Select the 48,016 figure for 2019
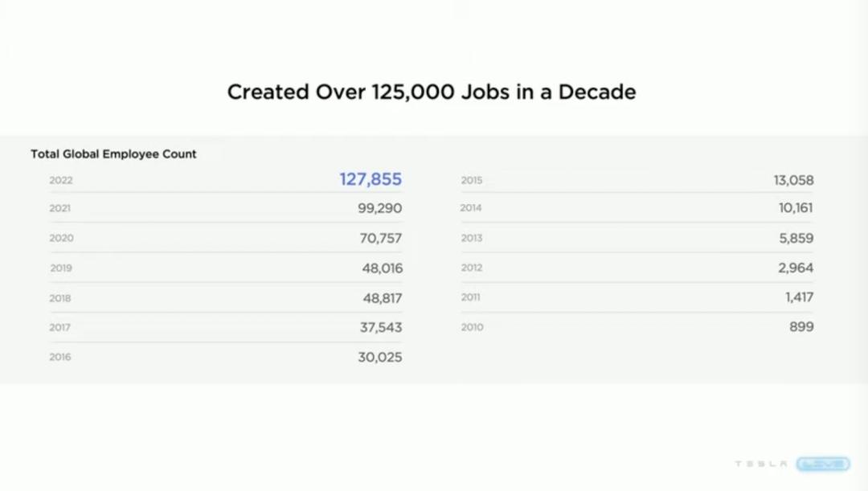The height and width of the screenshot is (491, 868). click(382, 268)
